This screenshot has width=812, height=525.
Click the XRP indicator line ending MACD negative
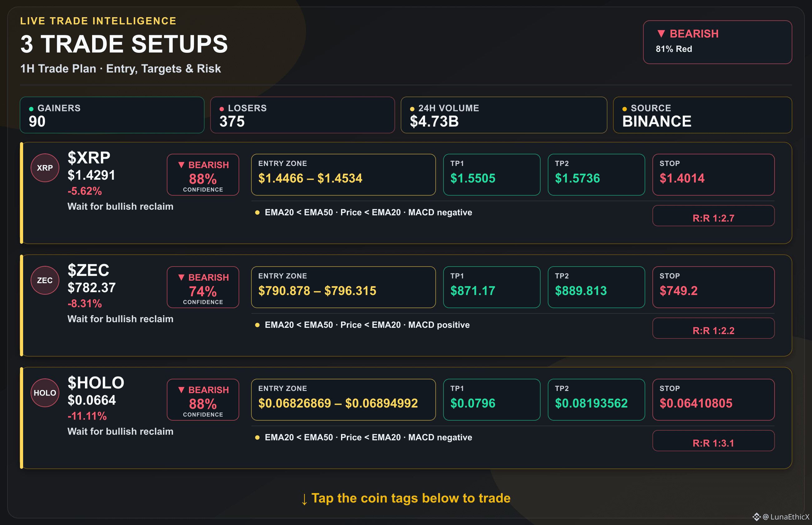point(364,212)
